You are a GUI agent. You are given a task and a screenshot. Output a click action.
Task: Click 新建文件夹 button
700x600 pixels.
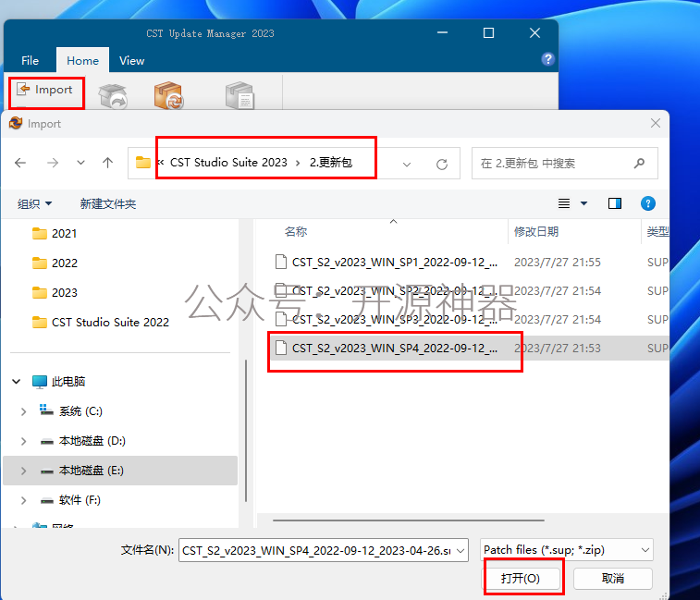point(107,204)
